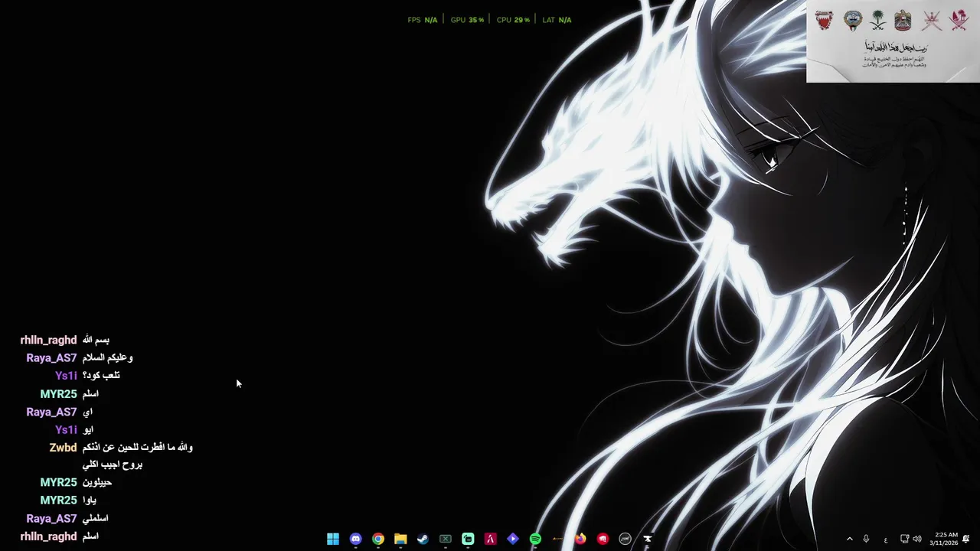Click the Zwbd username in chat
This screenshot has width=980, height=551.
click(63, 448)
